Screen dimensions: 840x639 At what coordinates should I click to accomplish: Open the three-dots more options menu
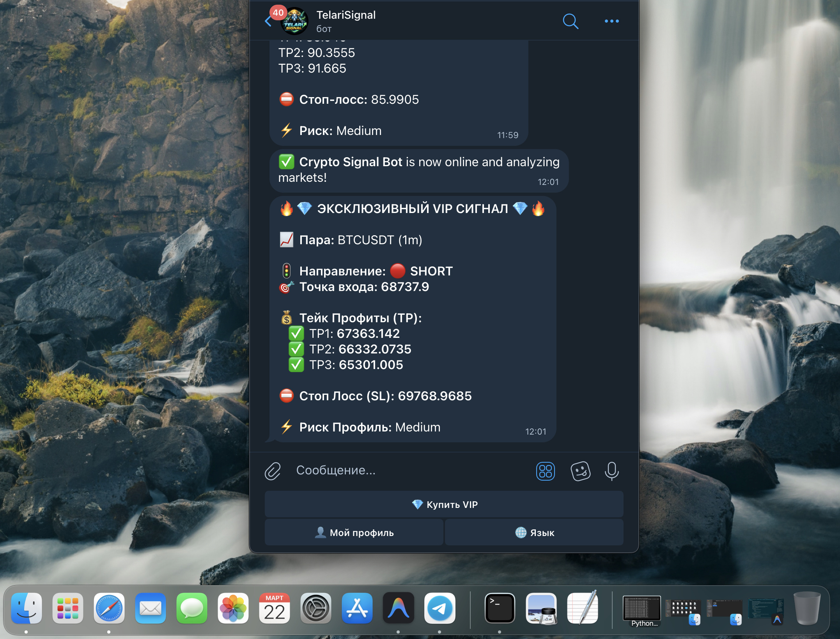point(611,21)
